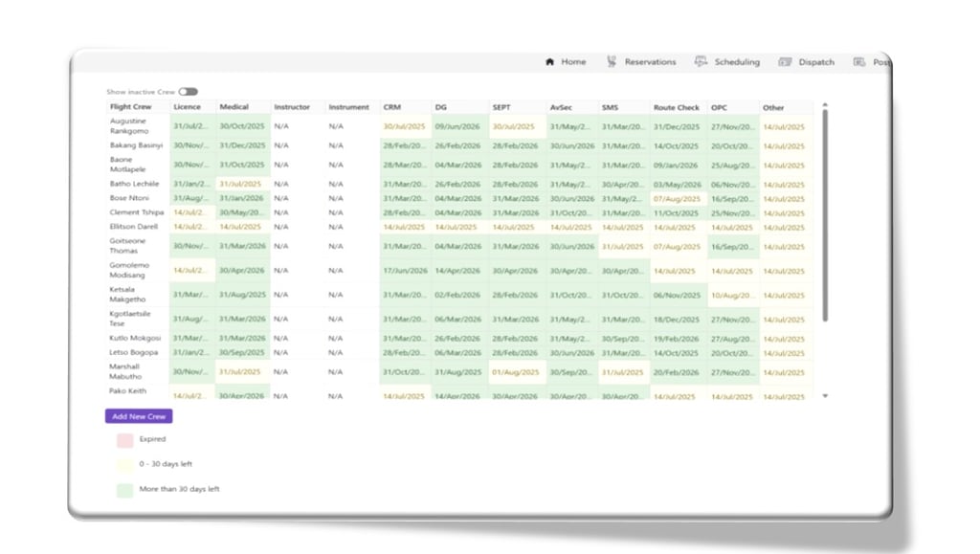Click Kutlo Mokgosi's Route Check 19/Feb/2026
Viewport: 980px width, 554px height.
point(677,339)
